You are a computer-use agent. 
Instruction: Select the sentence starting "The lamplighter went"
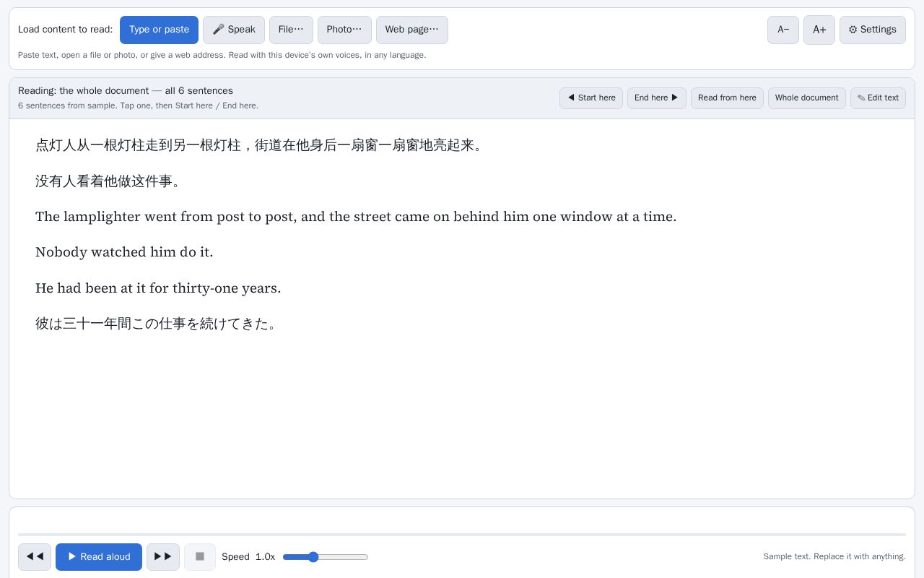[356, 217]
